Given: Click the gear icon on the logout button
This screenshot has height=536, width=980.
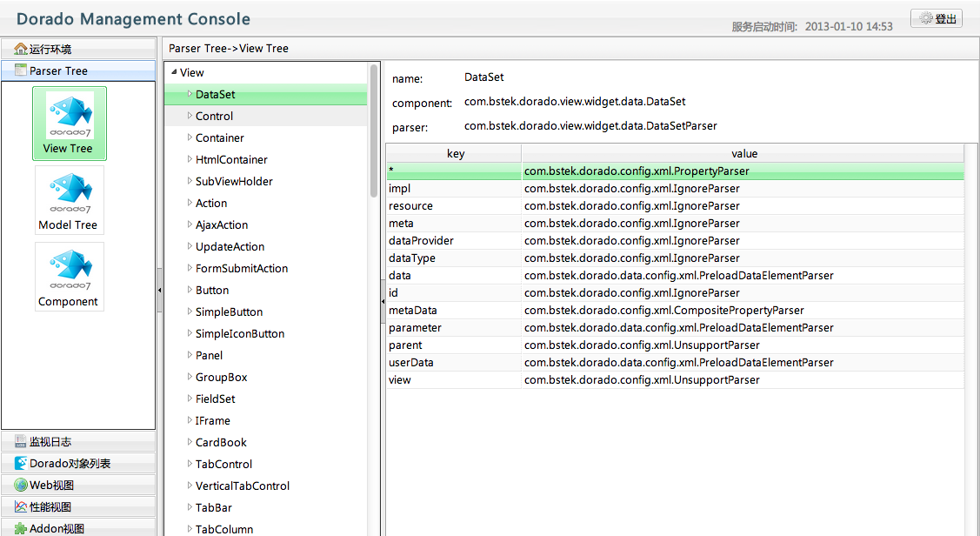Looking at the screenshot, I should coord(926,18).
